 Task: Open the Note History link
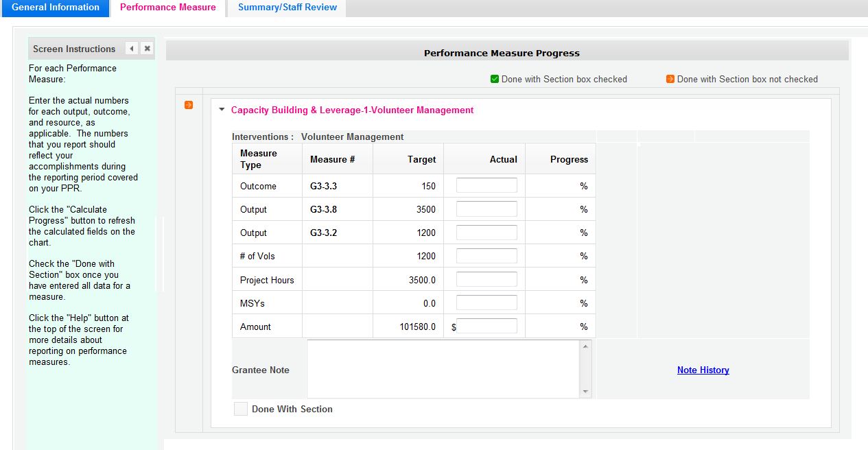pyautogui.click(x=703, y=370)
